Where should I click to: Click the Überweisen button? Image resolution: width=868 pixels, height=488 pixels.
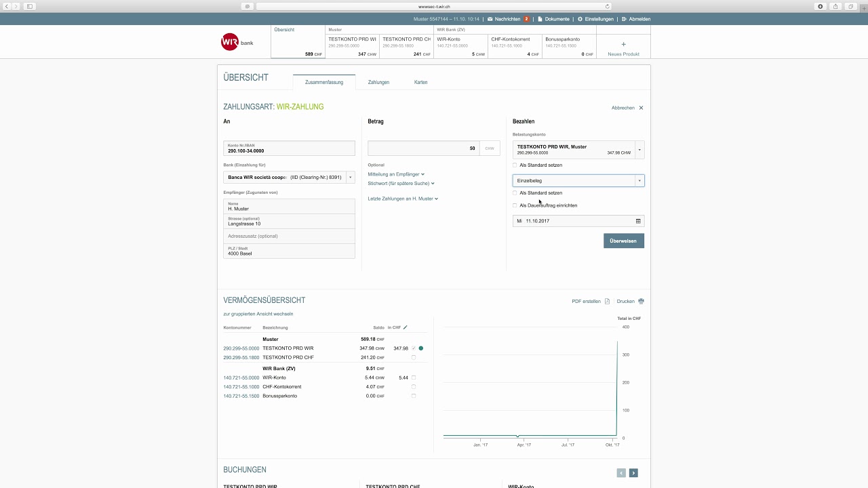624,241
